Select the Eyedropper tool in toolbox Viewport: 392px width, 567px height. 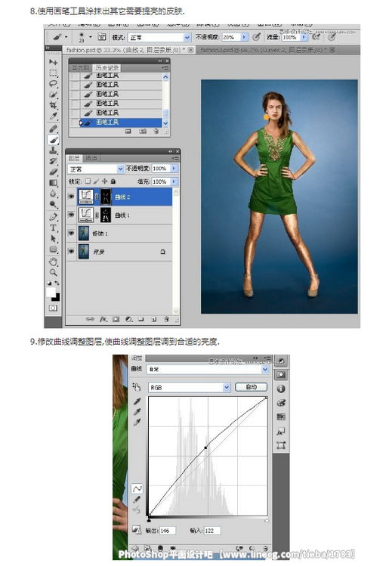[x=53, y=116]
